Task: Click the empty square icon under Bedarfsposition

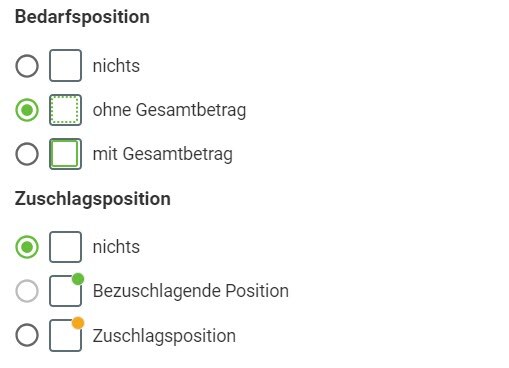Action: click(65, 65)
